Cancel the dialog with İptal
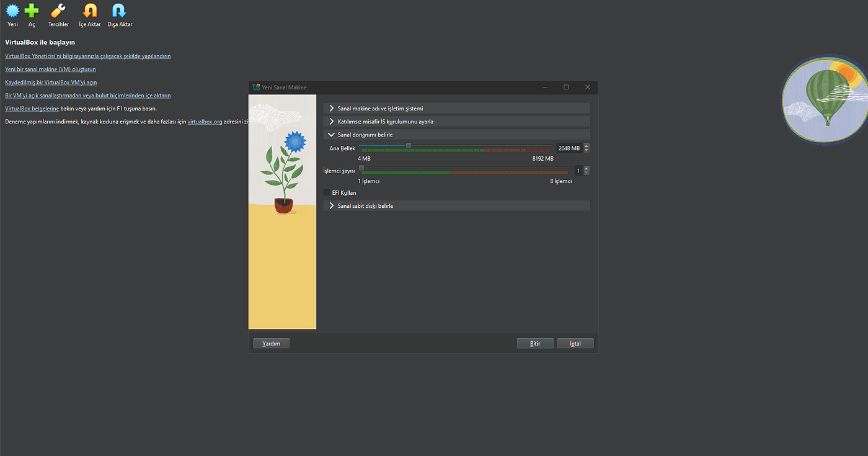 [x=575, y=343]
